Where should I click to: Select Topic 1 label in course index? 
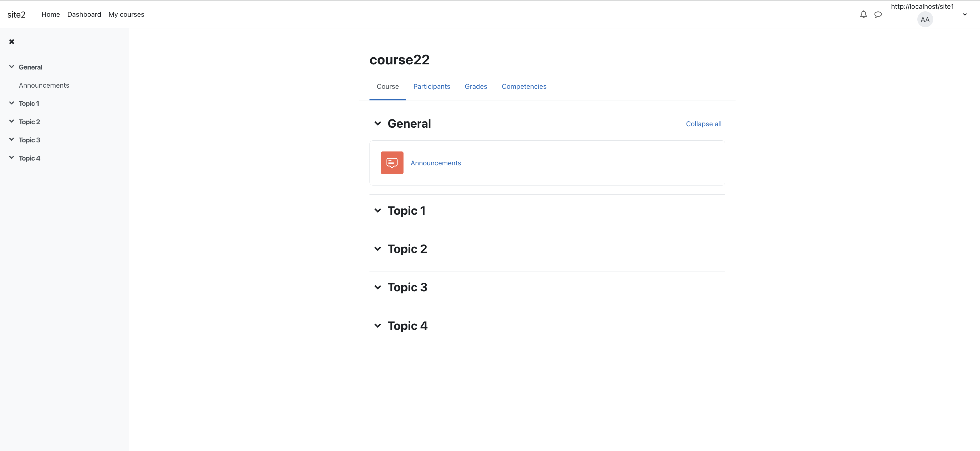point(29,104)
